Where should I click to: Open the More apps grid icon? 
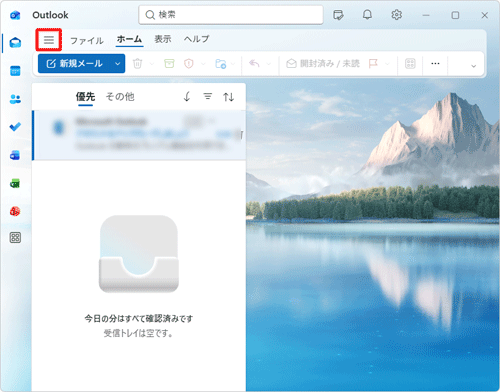click(15, 238)
